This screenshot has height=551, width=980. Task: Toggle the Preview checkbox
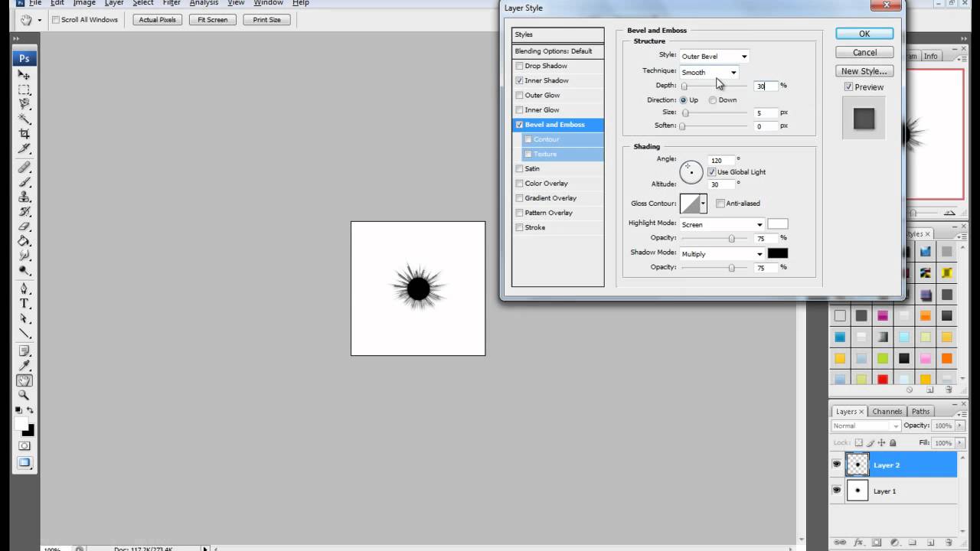[848, 87]
